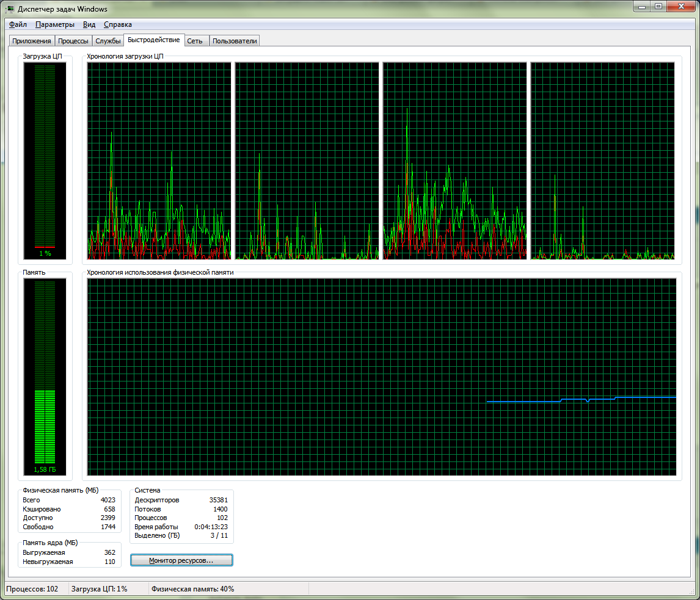This screenshot has width=700, height=600.
Task: Minimize the Task Manager window
Action: (642, 6)
